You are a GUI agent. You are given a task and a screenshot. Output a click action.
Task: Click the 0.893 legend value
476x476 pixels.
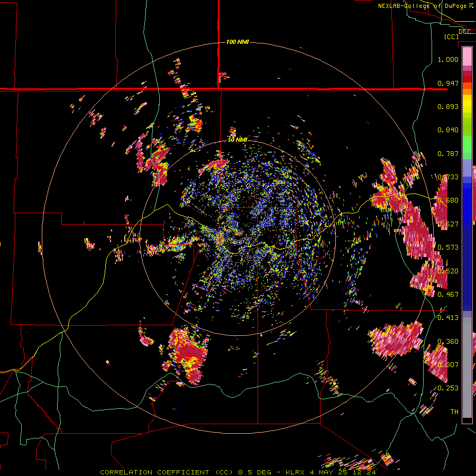pos(448,106)
